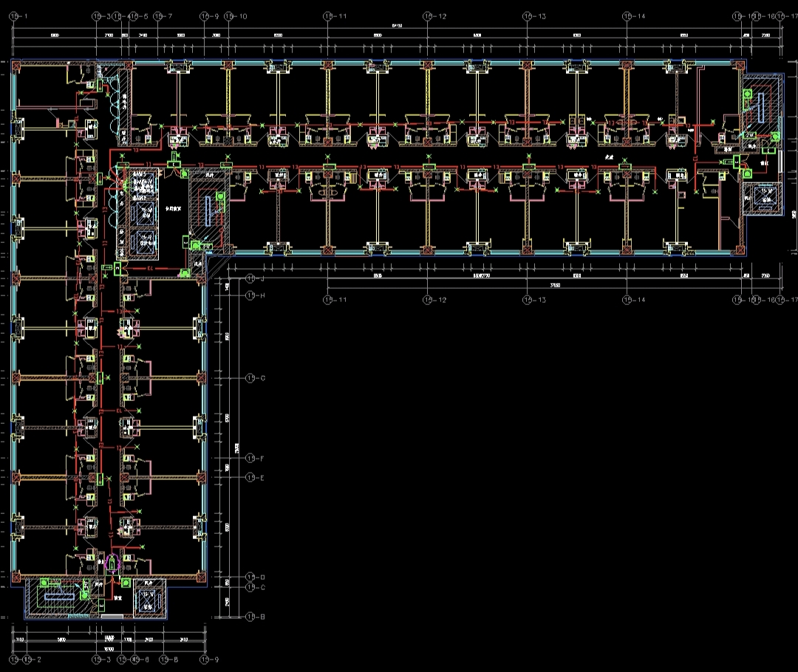Click the magenta oval symbol in the corridor

pos(112,563)
